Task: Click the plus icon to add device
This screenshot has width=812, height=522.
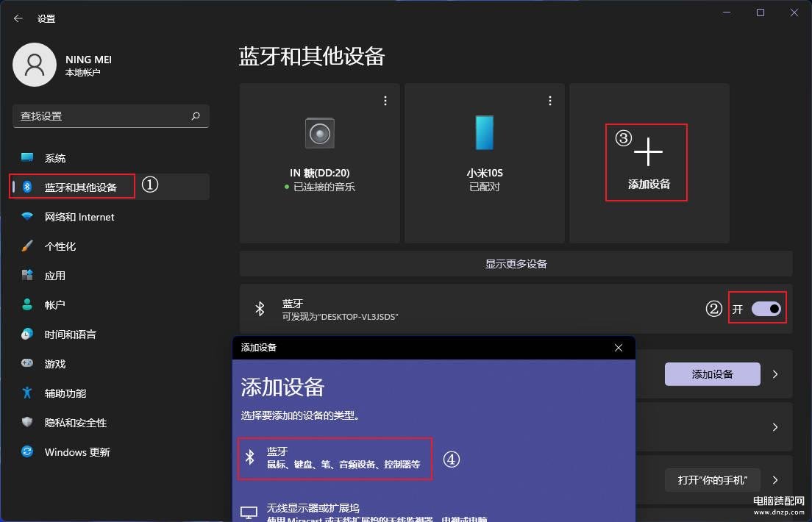Action: (x=648, y=152)
